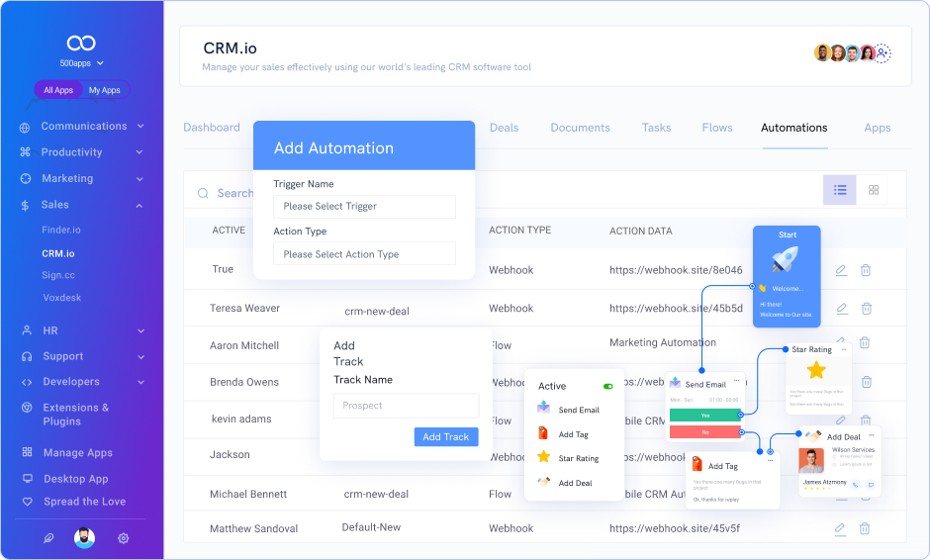The height and width of the screenshot is (560, 930).
Task: Click the Add Track button
Action: tap(446, 436)
